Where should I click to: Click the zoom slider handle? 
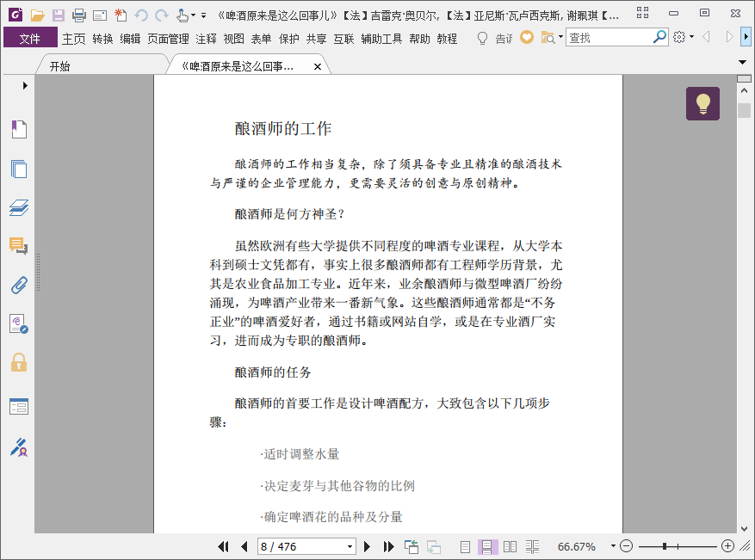click(x=665, y=546)
